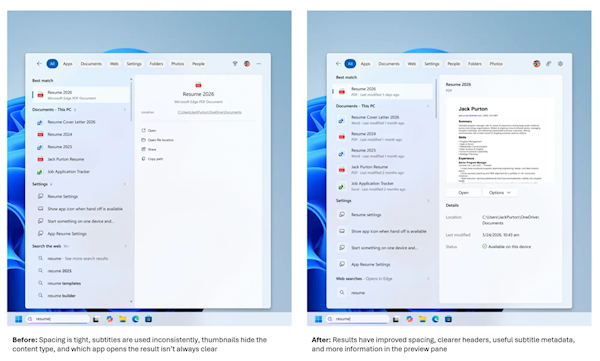Click the profile avatar in the After panel header
The width and height of the screenshot is (600, 361).
pos(536,64)
